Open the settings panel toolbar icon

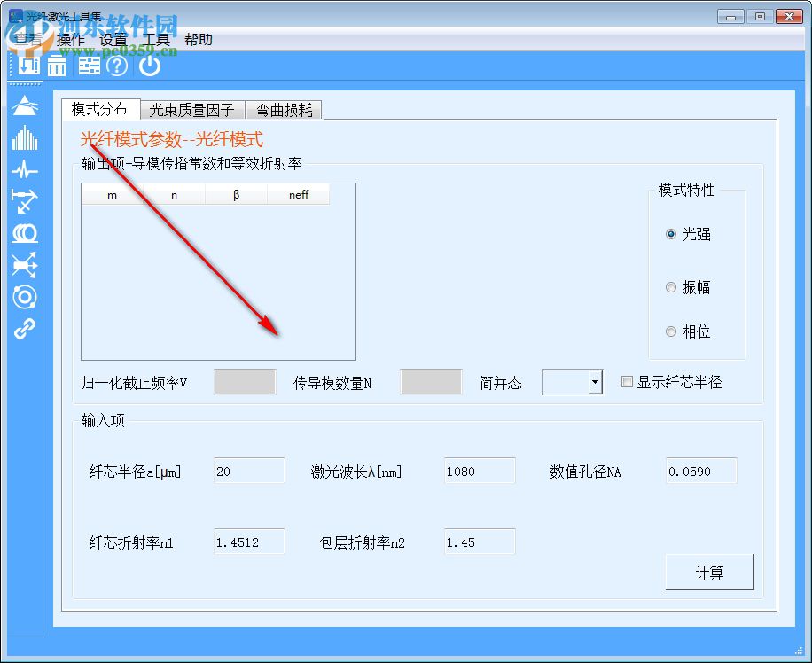89,66
